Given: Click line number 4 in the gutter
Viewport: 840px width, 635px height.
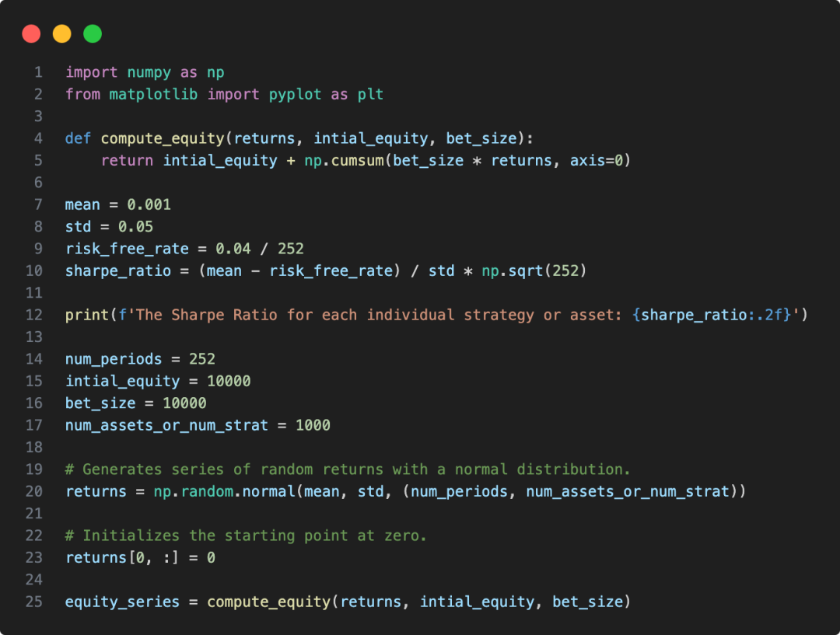Looking at the screenshot, I should 38,138.
